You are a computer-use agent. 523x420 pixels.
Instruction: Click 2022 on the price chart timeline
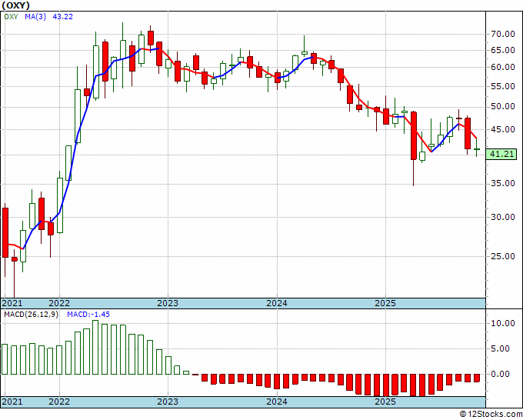59,303
